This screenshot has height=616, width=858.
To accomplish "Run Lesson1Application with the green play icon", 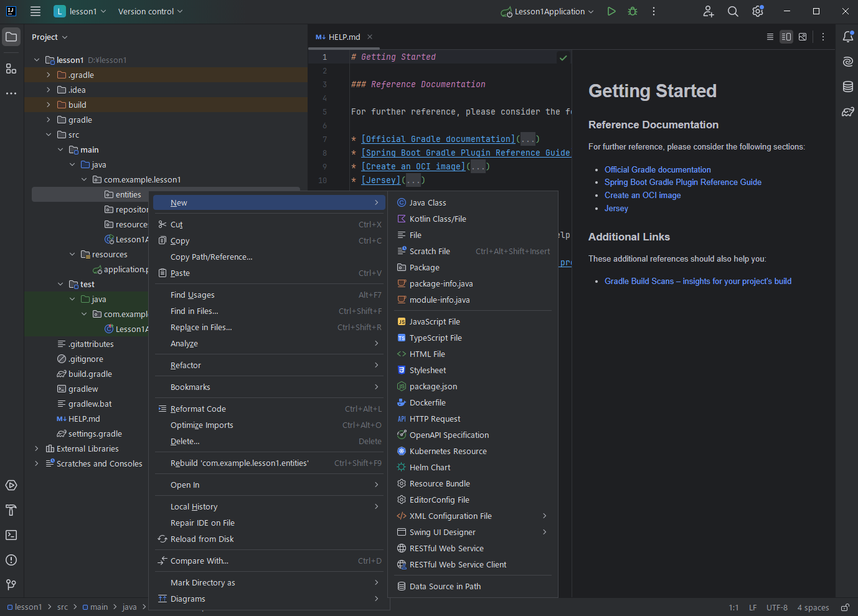I will (x=611, y=11).
